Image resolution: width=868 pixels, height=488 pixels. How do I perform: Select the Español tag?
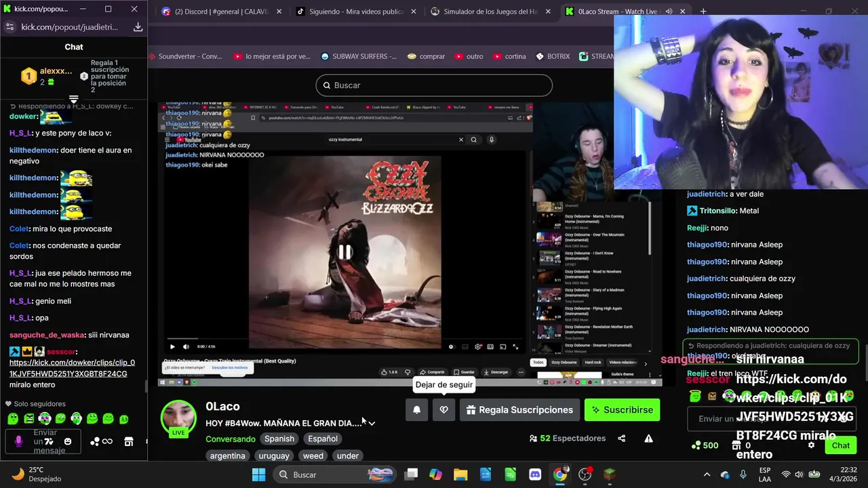click(x=323, y=439)
